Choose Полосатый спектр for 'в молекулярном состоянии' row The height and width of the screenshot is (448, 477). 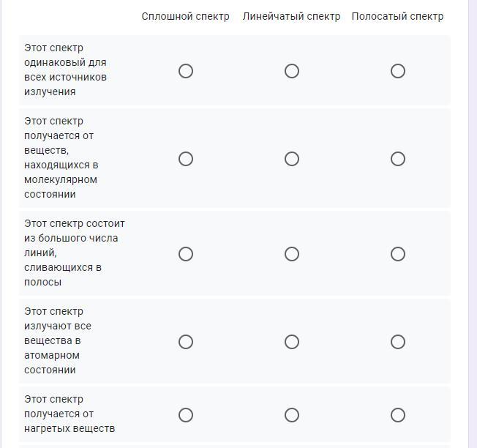(x=397, y=159)
